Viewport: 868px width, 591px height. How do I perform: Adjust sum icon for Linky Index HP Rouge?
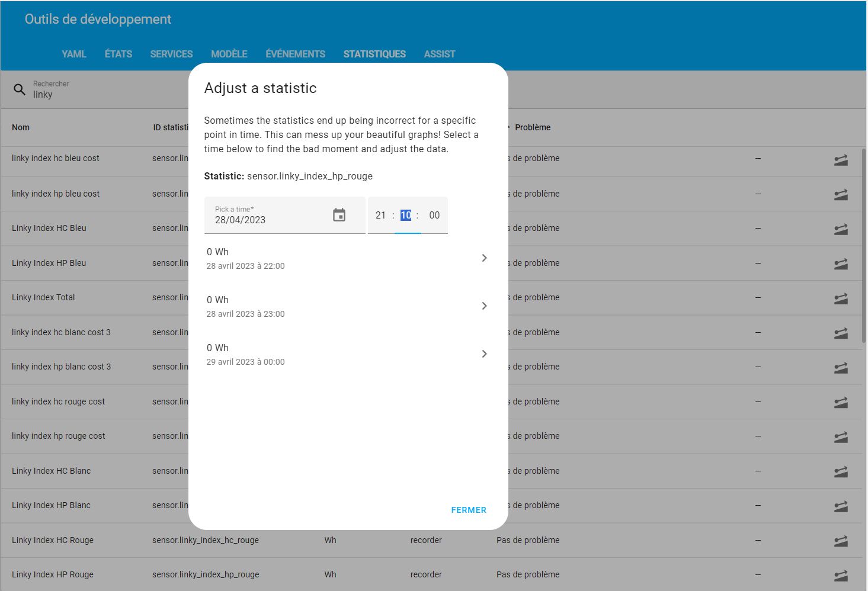[x=841, y=576]
